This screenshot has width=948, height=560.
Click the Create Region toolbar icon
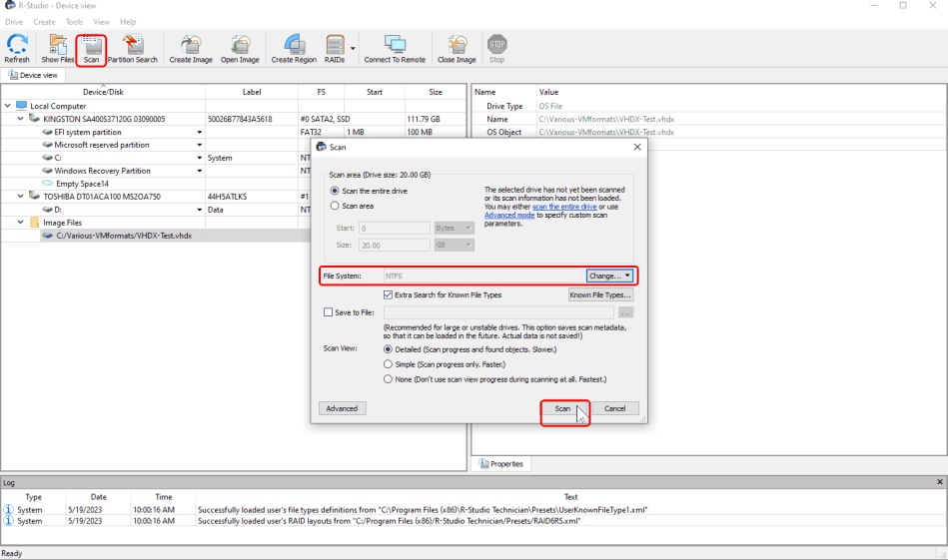pyautogui.click(x=294, y=45)
